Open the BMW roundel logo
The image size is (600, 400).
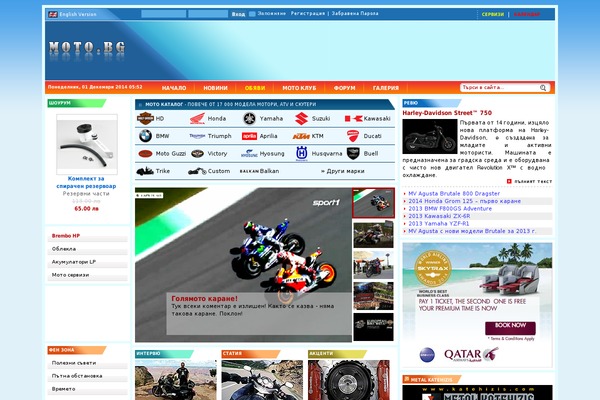tap(145, 136)
